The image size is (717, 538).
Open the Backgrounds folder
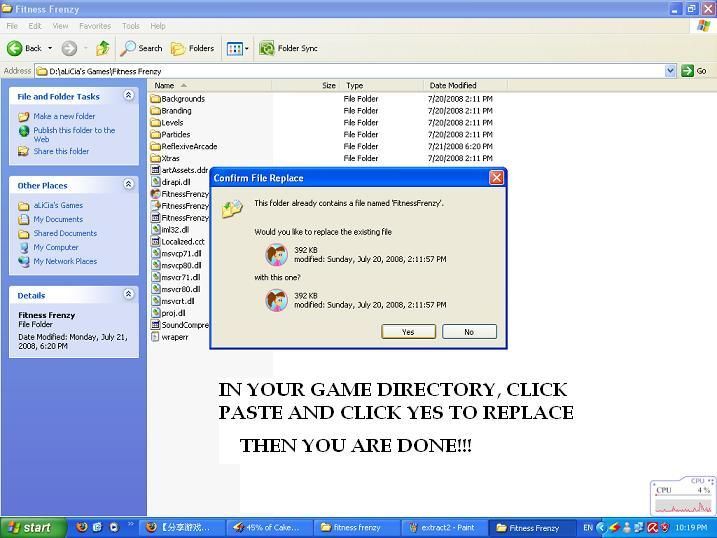pos(182,99)
